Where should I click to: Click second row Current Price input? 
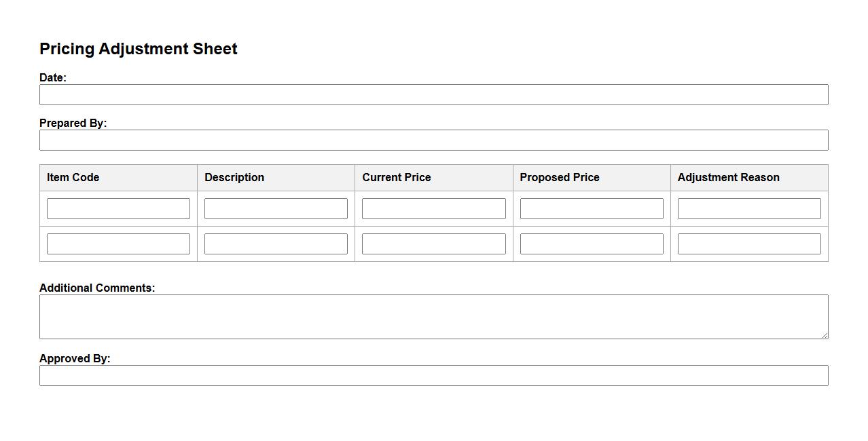click(x=433, y=244)
